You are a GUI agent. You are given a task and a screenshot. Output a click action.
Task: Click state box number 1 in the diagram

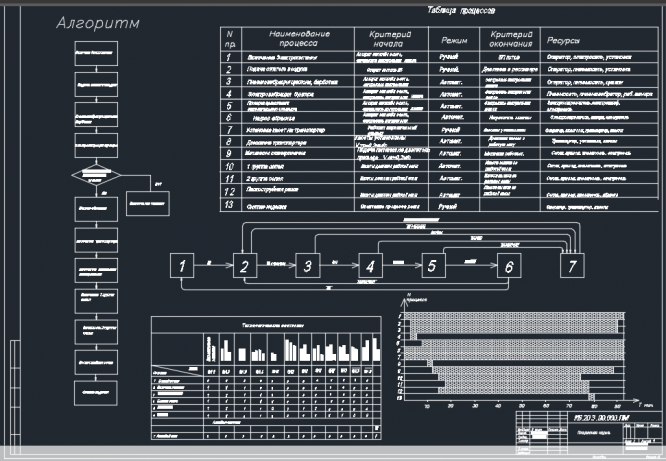coord(180,266)
